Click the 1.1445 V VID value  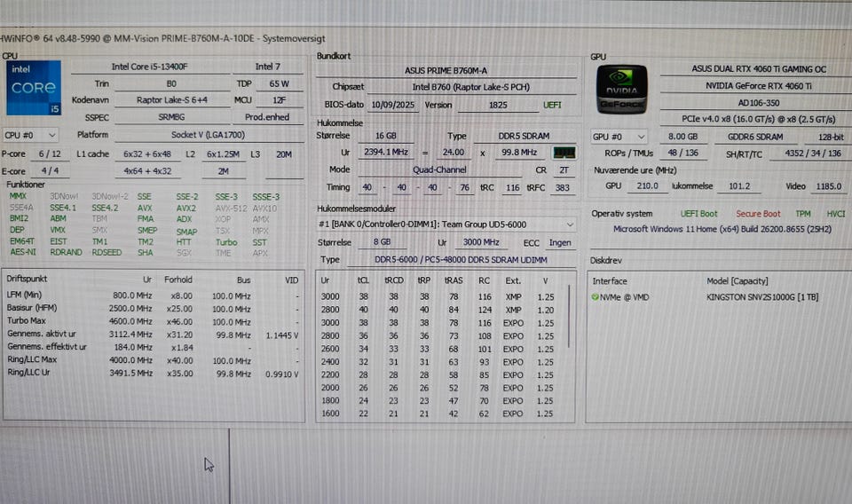281,335
